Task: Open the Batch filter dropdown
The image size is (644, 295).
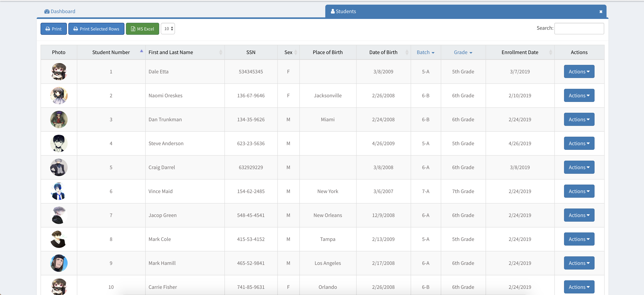Action: 426,52
